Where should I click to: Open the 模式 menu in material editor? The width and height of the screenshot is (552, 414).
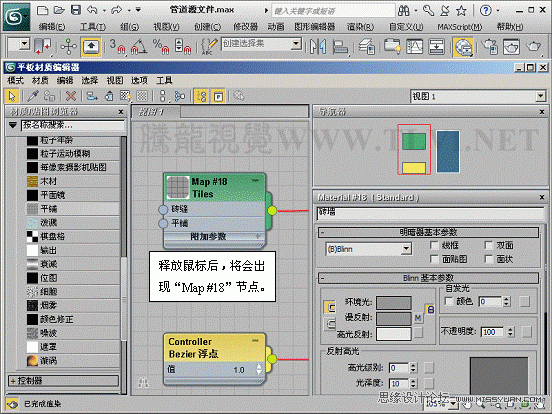click(x=15, y=81)
